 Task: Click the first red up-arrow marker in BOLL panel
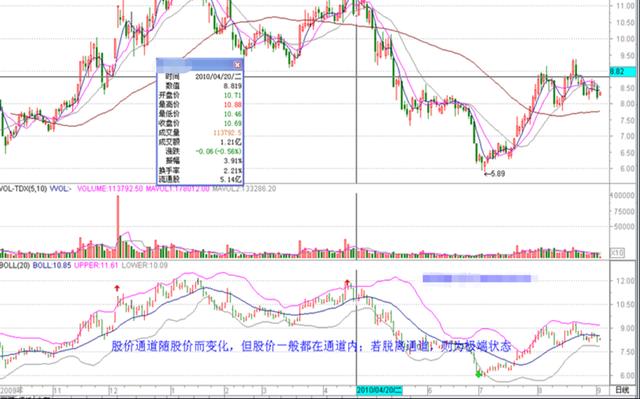[x=117, y=288]
